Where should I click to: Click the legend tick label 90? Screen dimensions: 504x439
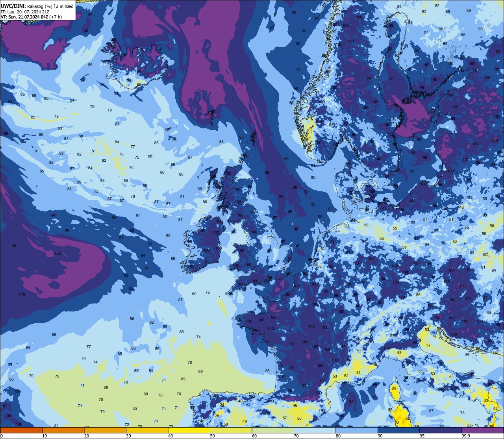[380, 436]
